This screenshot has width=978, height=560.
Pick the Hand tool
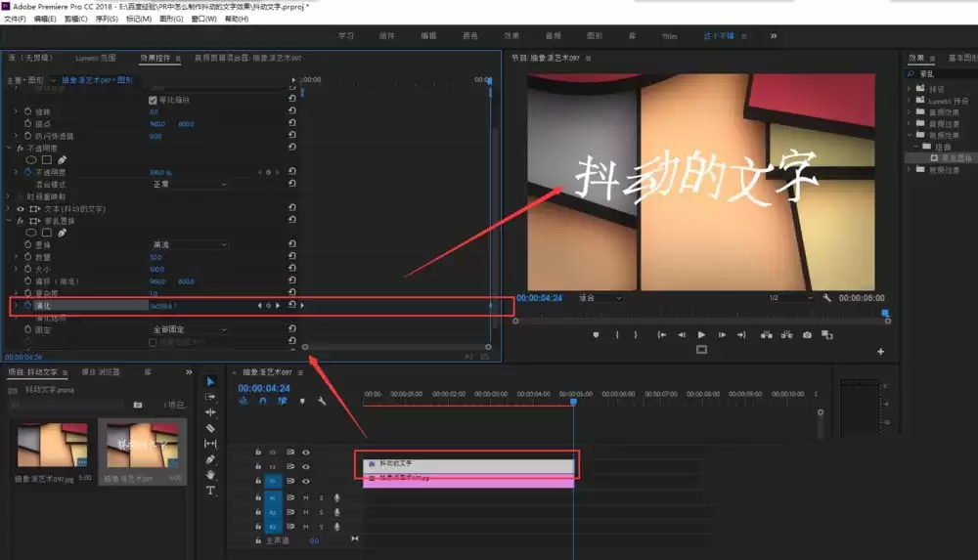210,475
